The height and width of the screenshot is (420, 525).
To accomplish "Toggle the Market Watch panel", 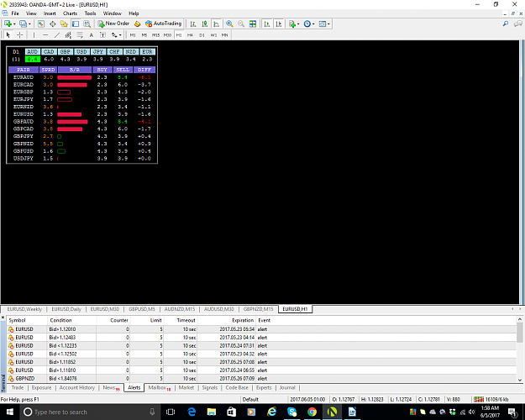I will 41,24.
